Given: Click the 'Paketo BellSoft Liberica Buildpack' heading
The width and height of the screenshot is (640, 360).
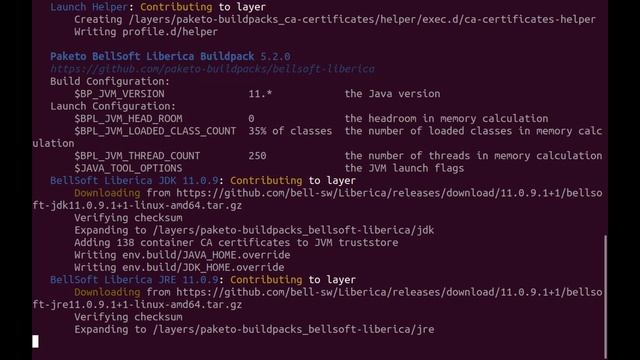Looking at the screenshot, I should [152, 56].
